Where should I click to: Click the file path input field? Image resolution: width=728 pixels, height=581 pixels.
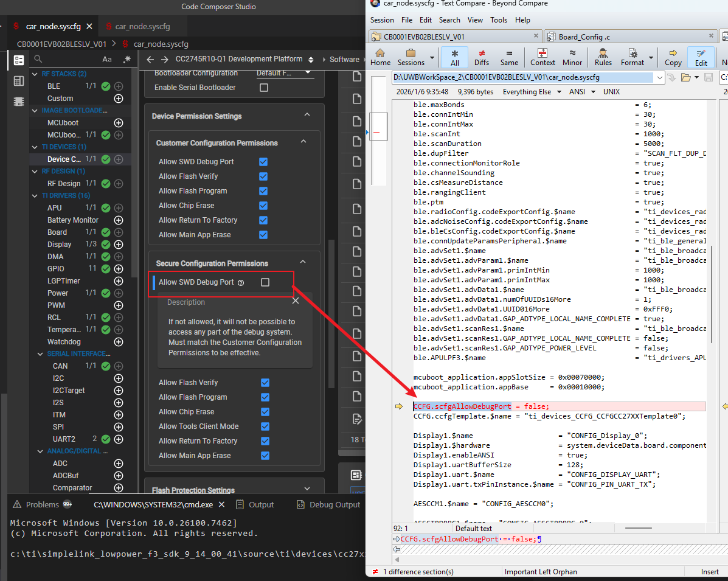click(523, 77)
